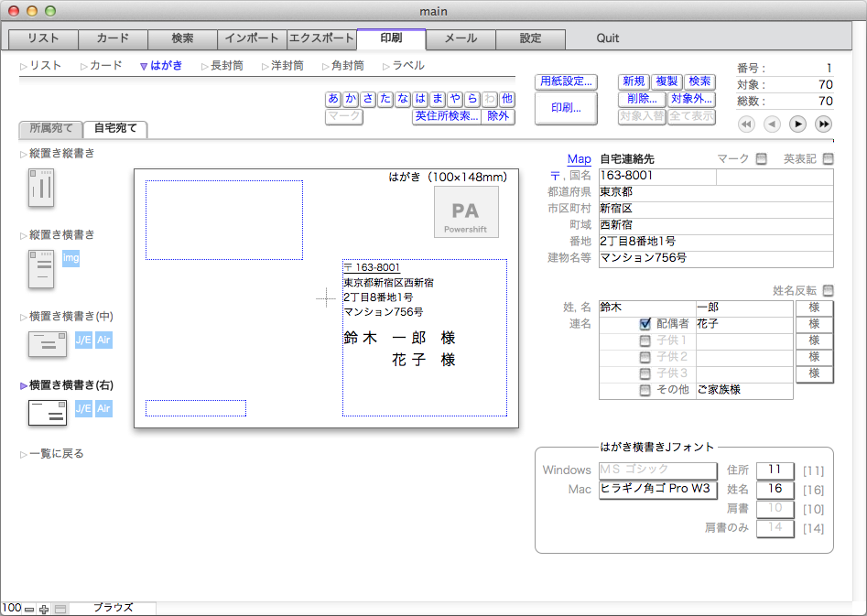Enable the マーク checkbox

[x=762, y=159]
